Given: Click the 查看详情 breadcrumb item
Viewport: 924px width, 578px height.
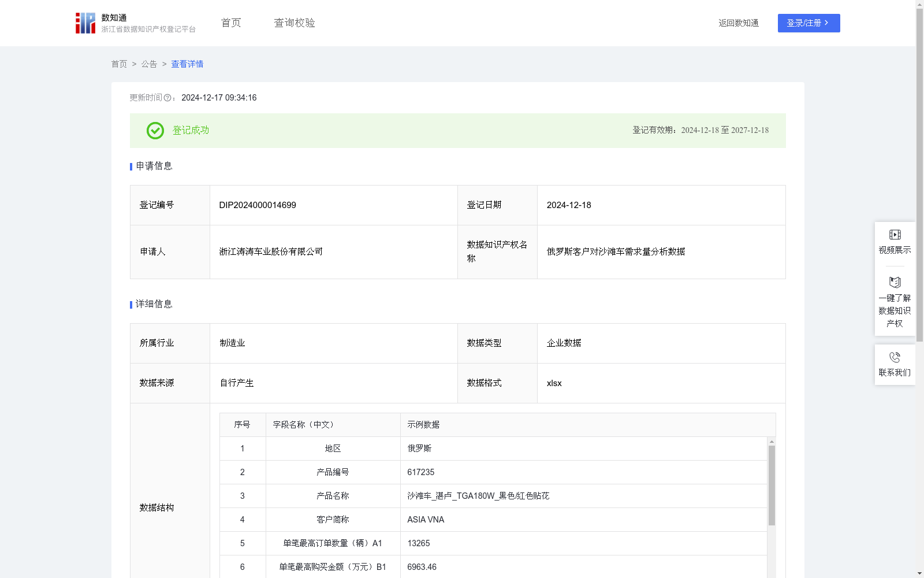Looking at the screenshot, I should [x=187, y=64].
